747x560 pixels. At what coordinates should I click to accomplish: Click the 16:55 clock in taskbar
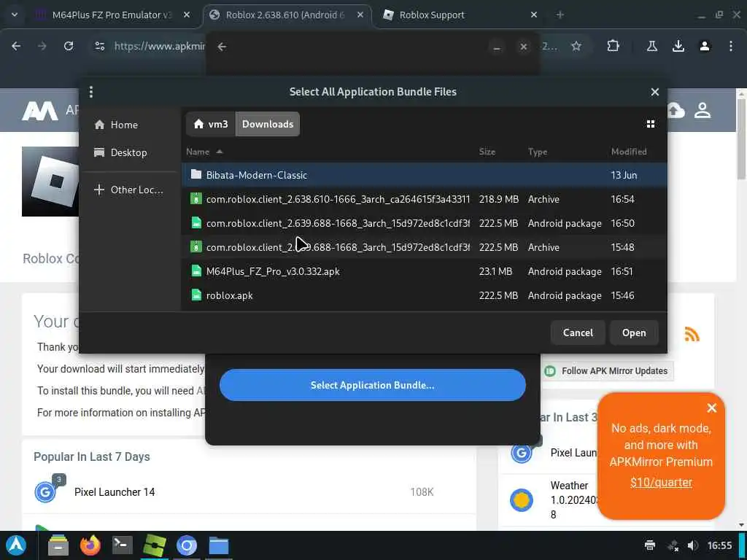pos(719,545)
